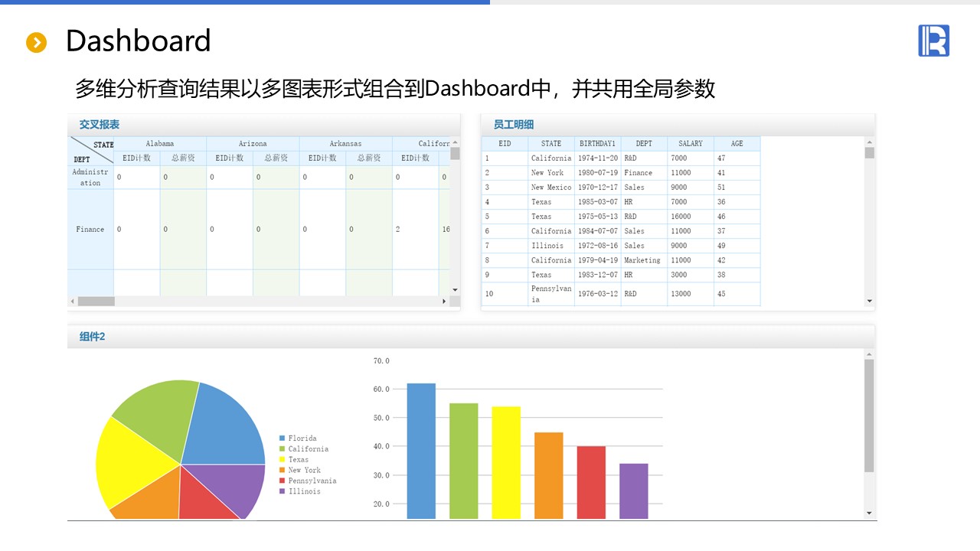Click the STATE column header in employee table
This screenshot has width=980, height=551.
551,144
